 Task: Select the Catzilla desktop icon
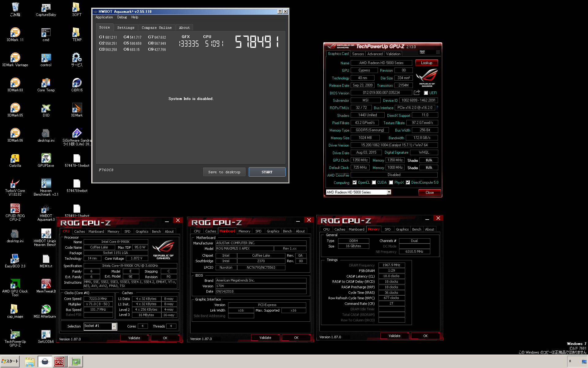tap(15, 160)
